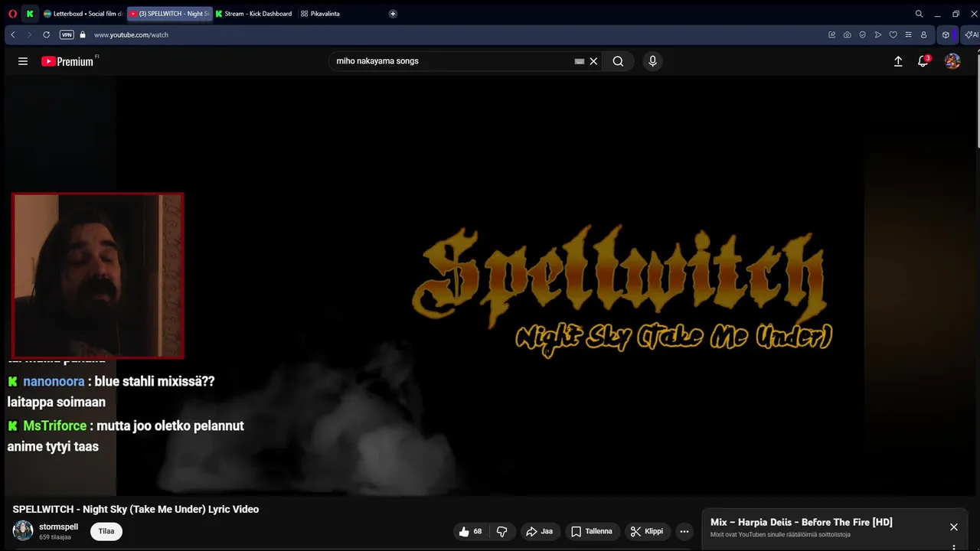Viewport: 980px width, 551px height.
Task: Select the SPELLWITCH YouTube tab
Action: pyautogui.click(x=169, y=14)
